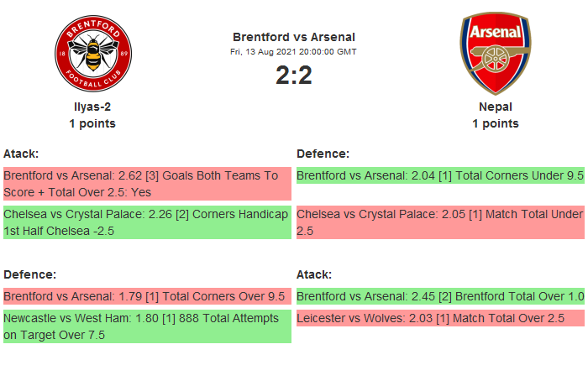Image resolution: width=588 pixels, height=386 pixels.
Task: Click the Arsenal club crest logo
Action: (495, 54)
